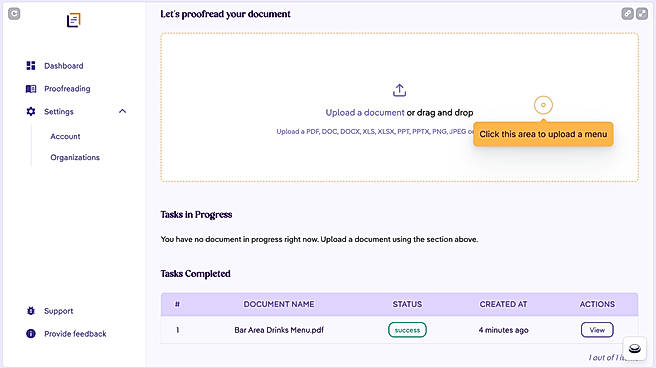Screen dimensions: 656x368
Task: Click the Settings gear icon
Action: coord(31,112)
